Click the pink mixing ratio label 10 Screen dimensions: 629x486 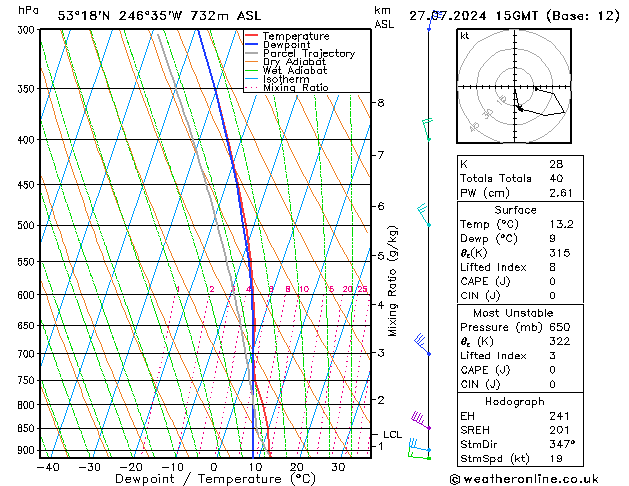(304, 289)
